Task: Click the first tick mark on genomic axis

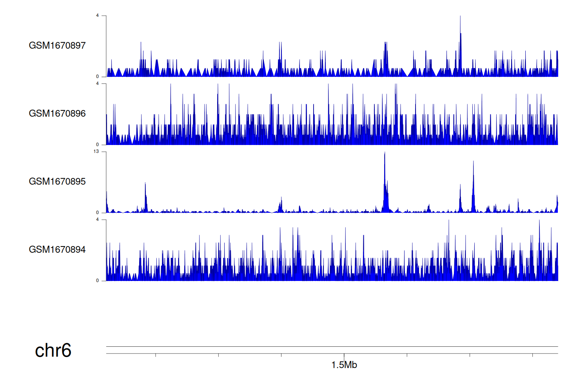Action: coord(156,355)
